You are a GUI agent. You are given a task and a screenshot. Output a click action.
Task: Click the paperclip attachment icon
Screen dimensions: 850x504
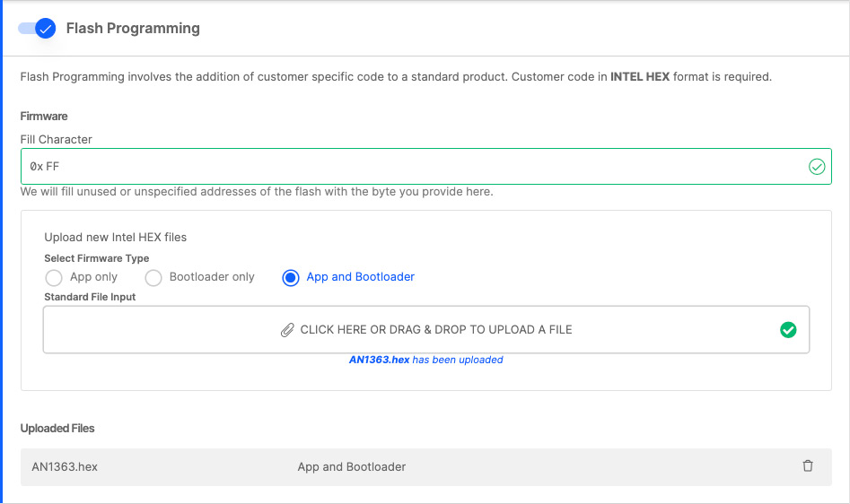pyautogui.click(x=287, y=330)
